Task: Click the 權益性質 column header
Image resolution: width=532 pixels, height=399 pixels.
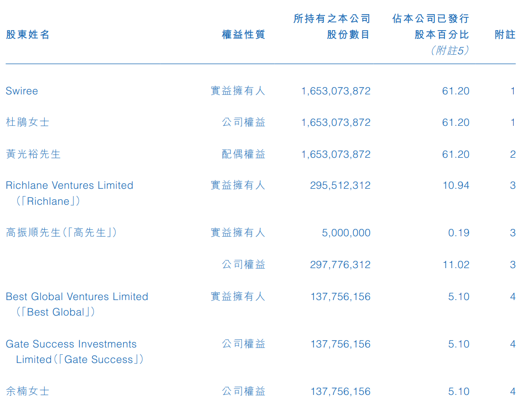Action: point(243,35)
